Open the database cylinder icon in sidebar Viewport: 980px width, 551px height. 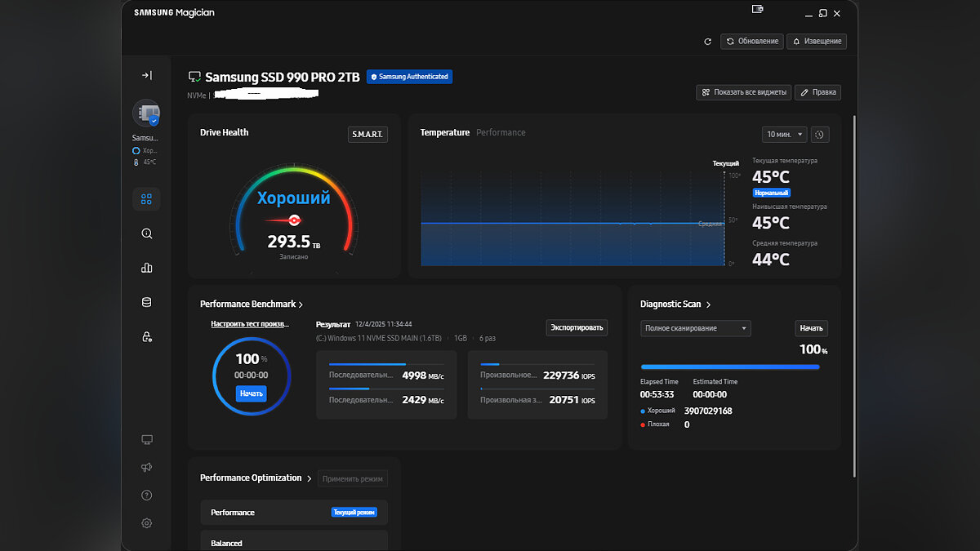(146, 302)
